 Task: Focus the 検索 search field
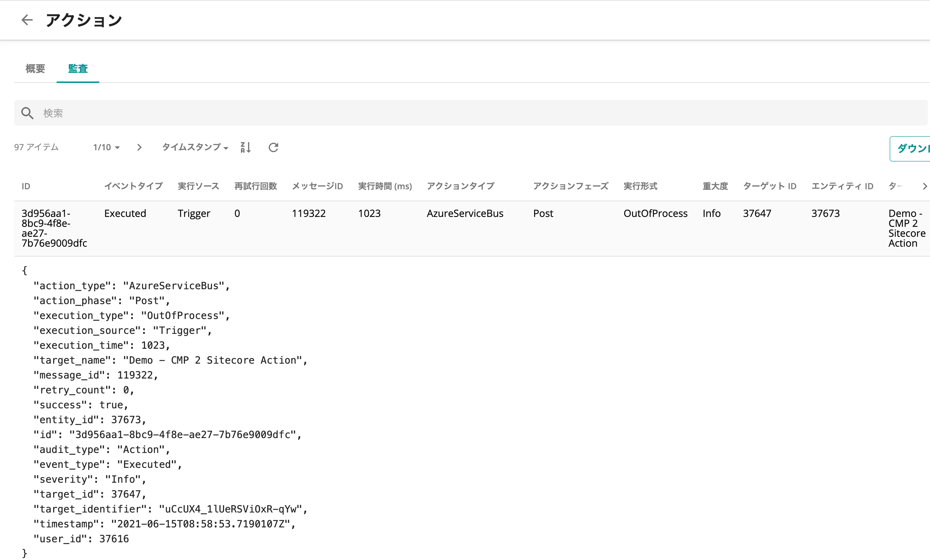tap(470, 113)
